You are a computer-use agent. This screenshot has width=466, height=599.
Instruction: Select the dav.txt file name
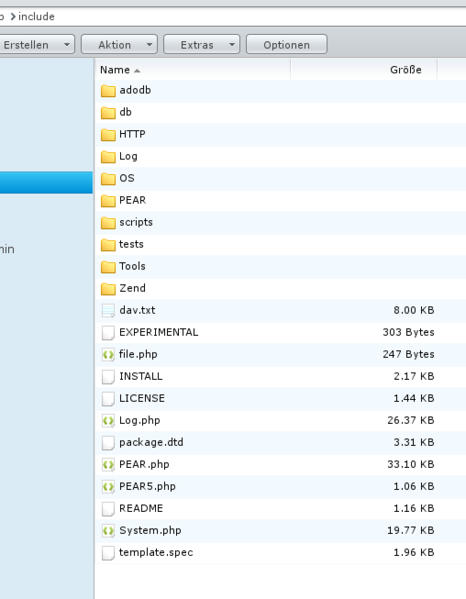[137, 310]
